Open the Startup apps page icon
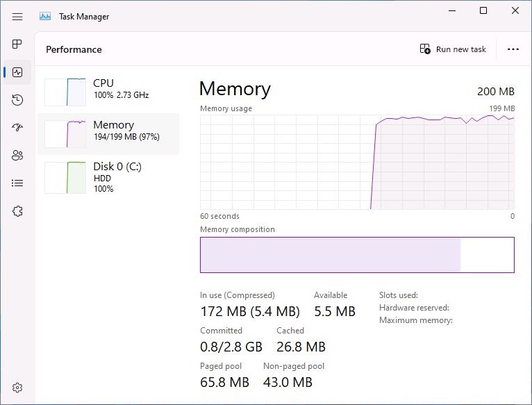The width and height of the screenshot is (532, 405). tap(17, 127)
